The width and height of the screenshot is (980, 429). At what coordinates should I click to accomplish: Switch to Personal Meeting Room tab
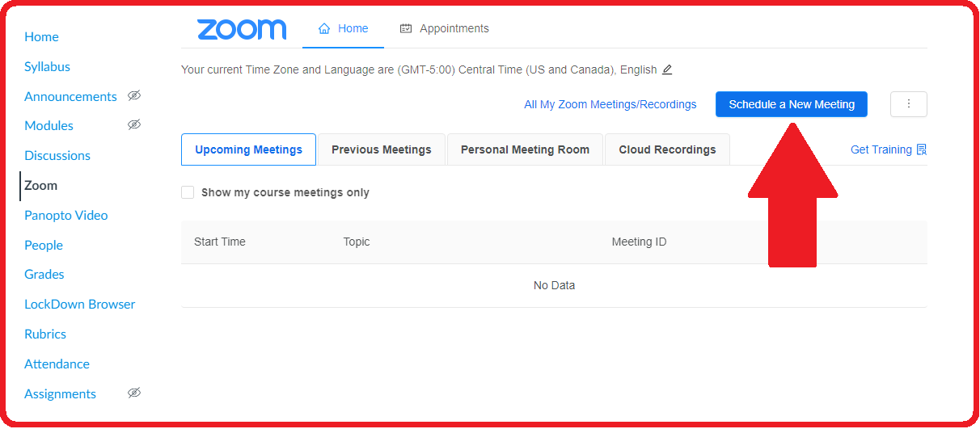[x=525, y=149]
